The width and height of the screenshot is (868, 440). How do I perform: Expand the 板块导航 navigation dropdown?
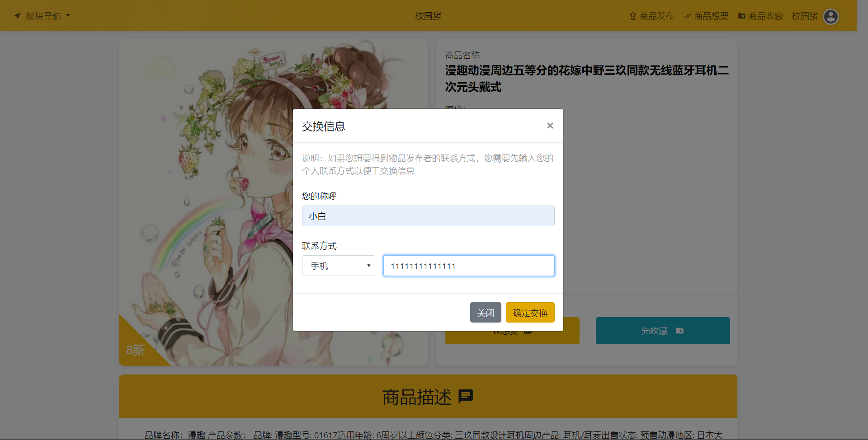pyautogui.click(x=42, y=16)
